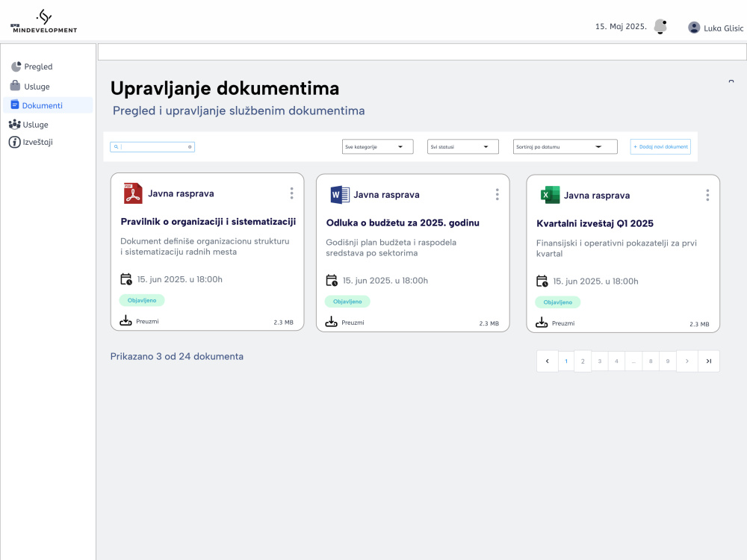This screenshot has width=747, height=560.
Task: Click the Pregled pie chart icon
Action: tap(16, 66)
